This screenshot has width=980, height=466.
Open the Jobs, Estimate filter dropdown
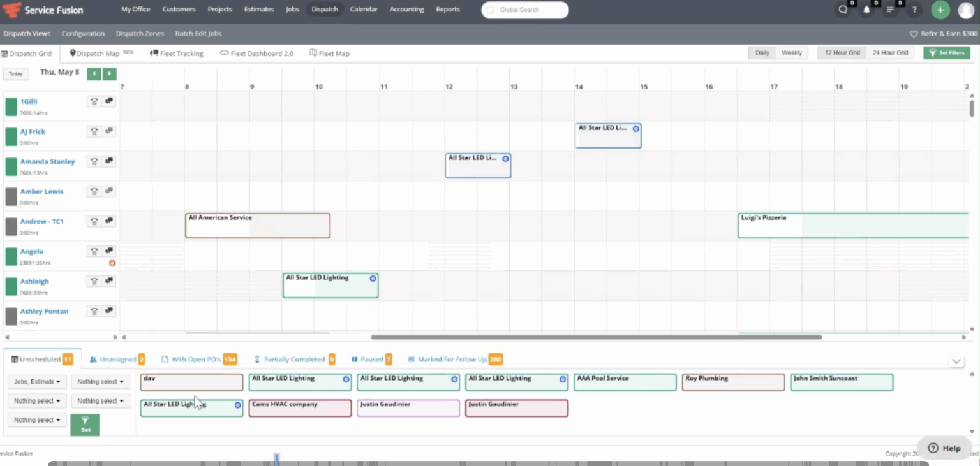pyautogui.click(x=37, y=382)
